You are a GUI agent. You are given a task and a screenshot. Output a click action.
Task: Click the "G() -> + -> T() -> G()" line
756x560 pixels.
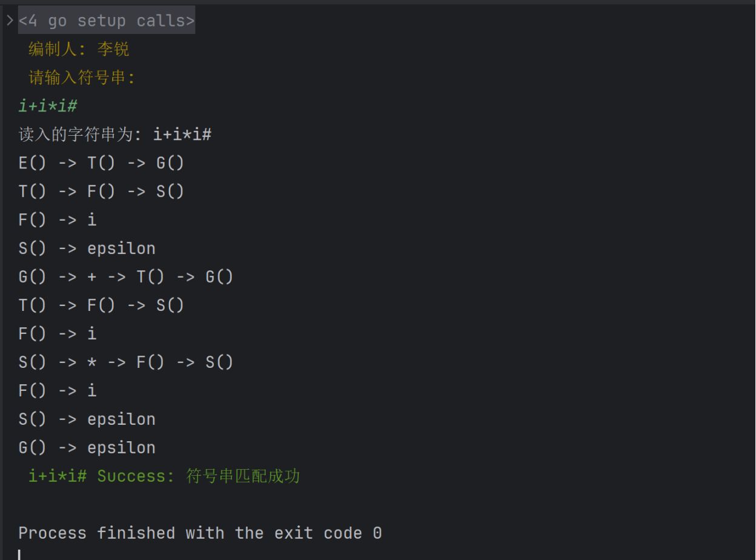tap(125, 277)
